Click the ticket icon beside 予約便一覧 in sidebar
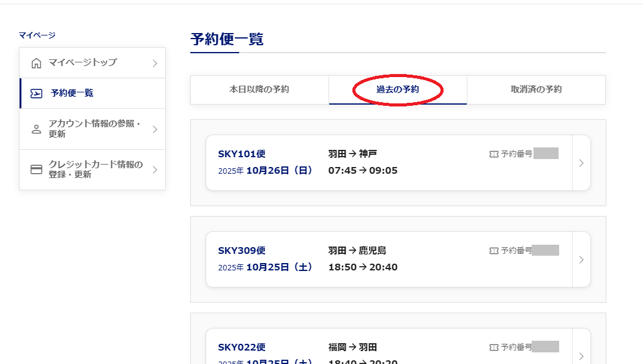Viewport: 643px width, 364px height. [37, 94]
